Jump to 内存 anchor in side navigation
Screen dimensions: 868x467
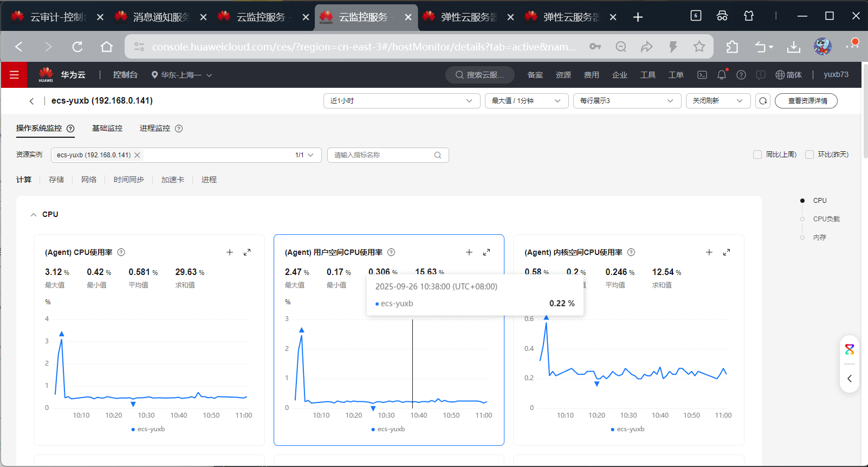point(820,238)
